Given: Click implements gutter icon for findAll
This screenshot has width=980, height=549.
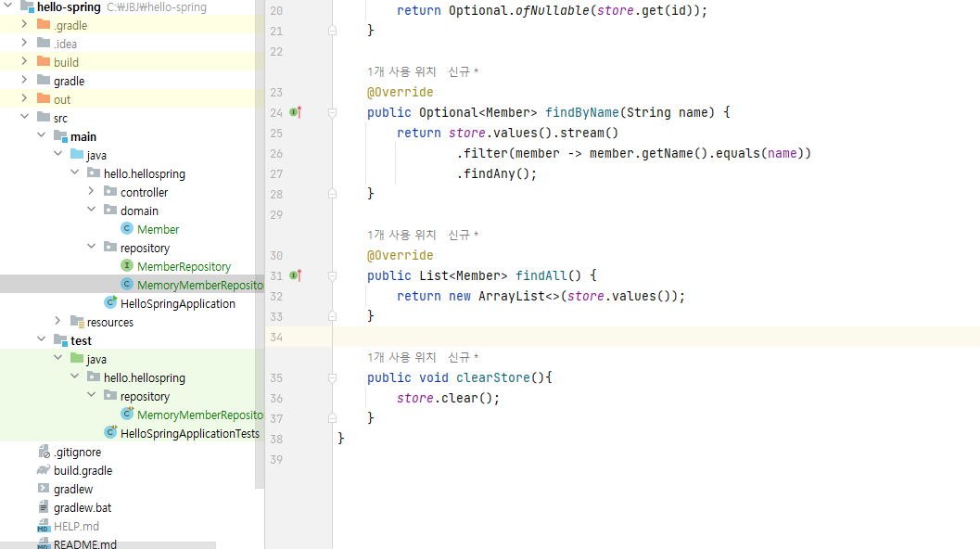Looking at the screenshot, I should point(296,275).
